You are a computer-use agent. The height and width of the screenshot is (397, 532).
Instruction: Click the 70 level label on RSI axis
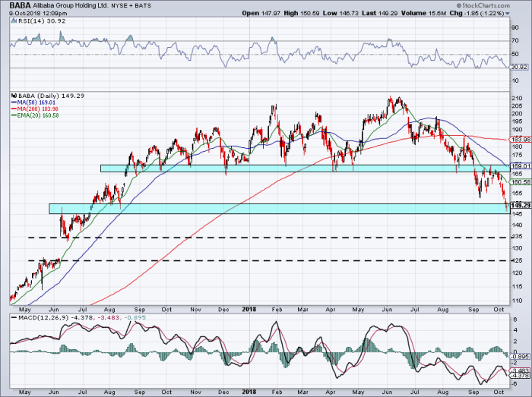coord(515,41)
